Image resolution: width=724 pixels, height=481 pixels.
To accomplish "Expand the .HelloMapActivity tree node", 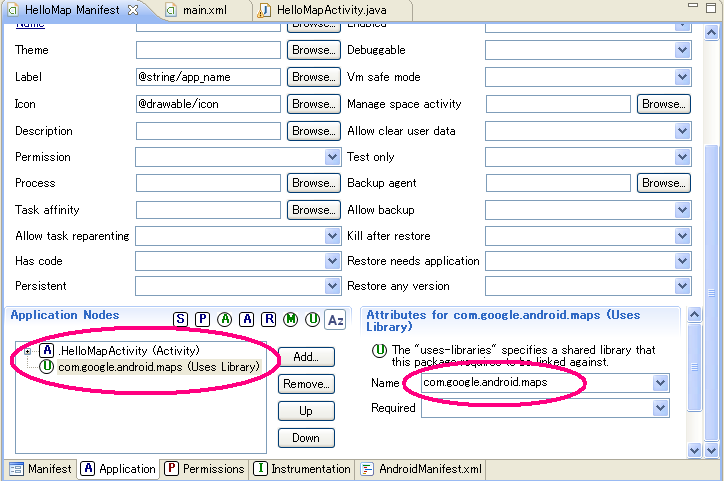I will [28, 351].
